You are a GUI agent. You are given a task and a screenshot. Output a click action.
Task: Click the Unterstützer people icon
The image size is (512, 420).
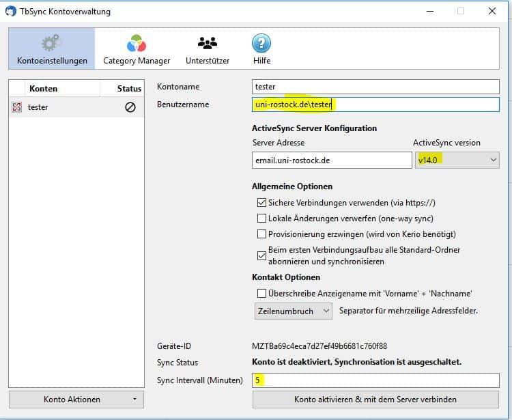[207, 44]
